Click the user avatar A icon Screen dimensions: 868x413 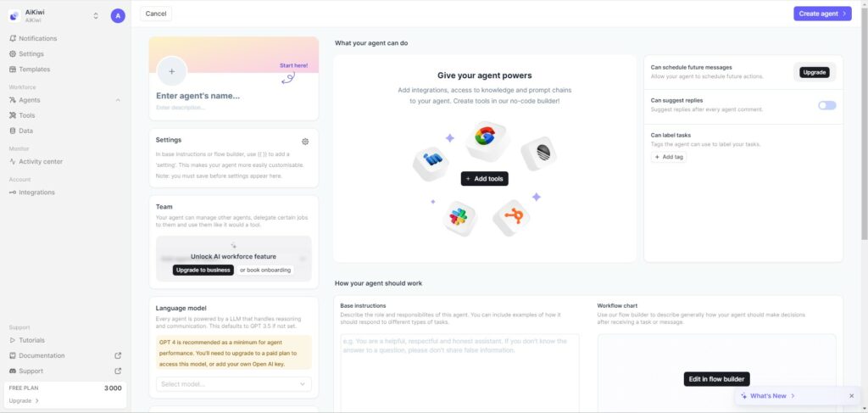pyautogui.click(x=118, y=15)
